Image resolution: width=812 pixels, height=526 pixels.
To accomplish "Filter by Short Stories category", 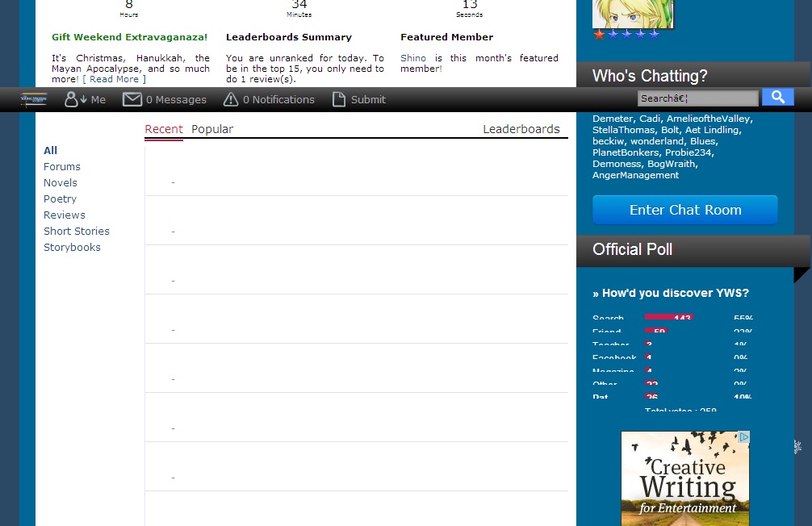I will coord(77,231).
